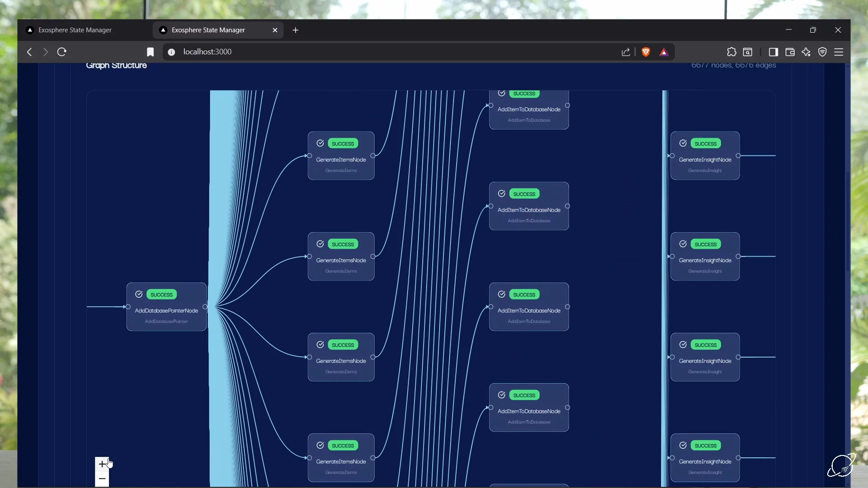Reload the localhost:3000 page
Screen dimensions: 868x488
tap(62, 52)
